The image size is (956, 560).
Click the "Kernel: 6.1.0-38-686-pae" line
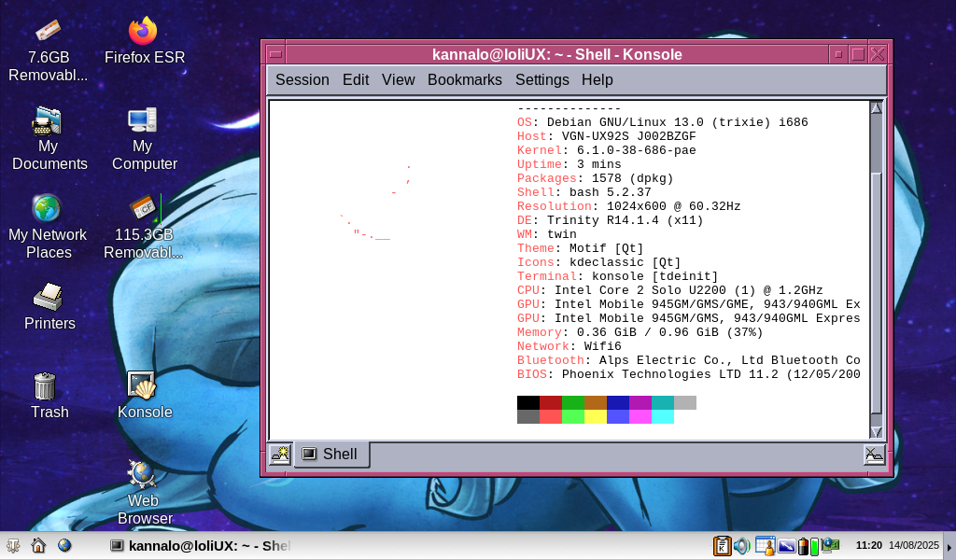click(606, 150)
